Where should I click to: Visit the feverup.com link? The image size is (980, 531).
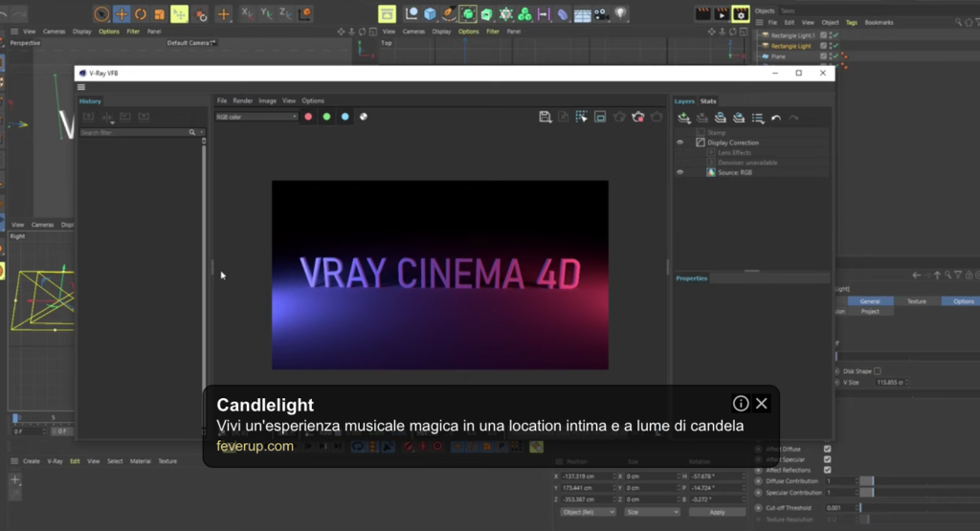pyautogui.click(x=255, y=446)
